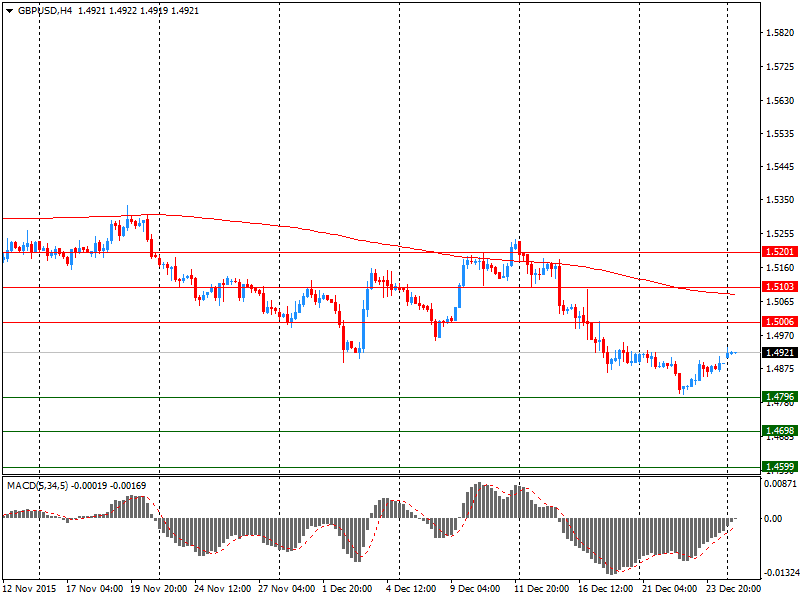Click the 1.5445 price scale value
This screenshot has width=800, height=600.
click(x=781, y=167)
